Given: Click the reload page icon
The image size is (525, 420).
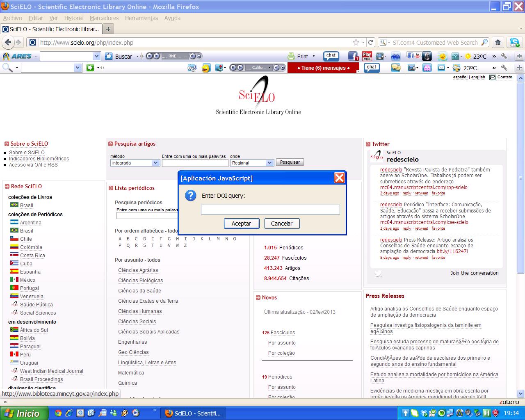Looking at the screenshot, I should coord(371,42).
